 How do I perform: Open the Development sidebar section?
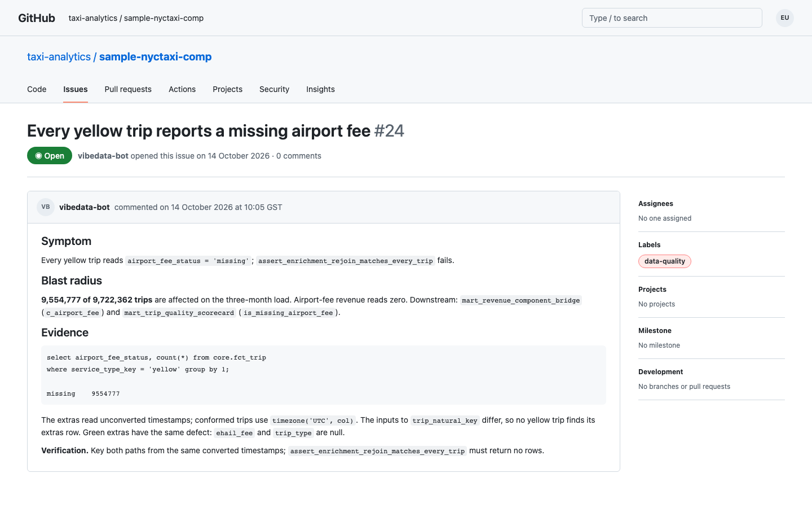(660, 372)
